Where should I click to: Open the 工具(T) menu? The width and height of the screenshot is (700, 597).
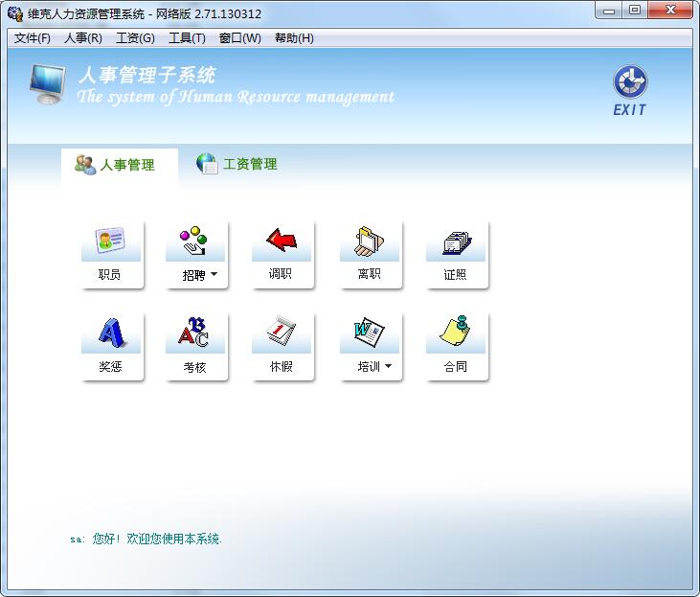click(x=187, y=38)
